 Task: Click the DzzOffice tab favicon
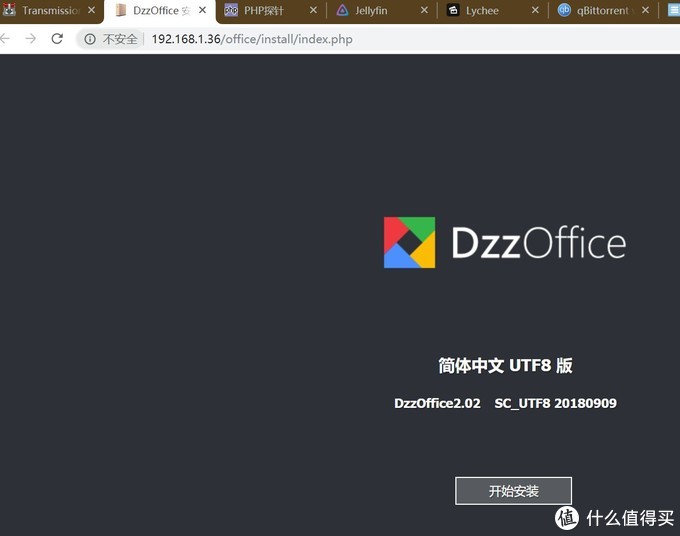click(121, 10)
